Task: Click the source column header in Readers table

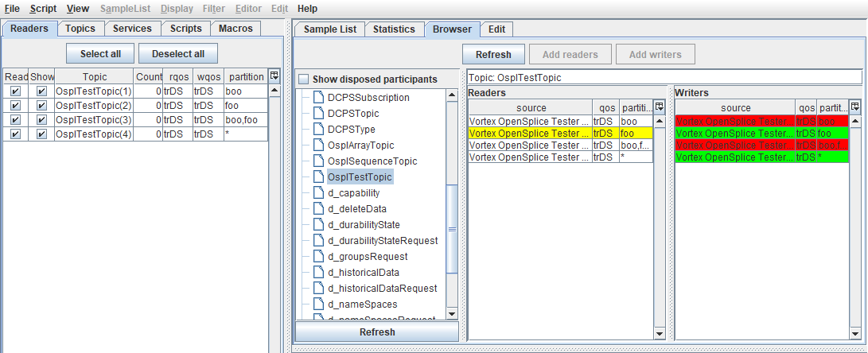Action: click(x=531, y=108)
